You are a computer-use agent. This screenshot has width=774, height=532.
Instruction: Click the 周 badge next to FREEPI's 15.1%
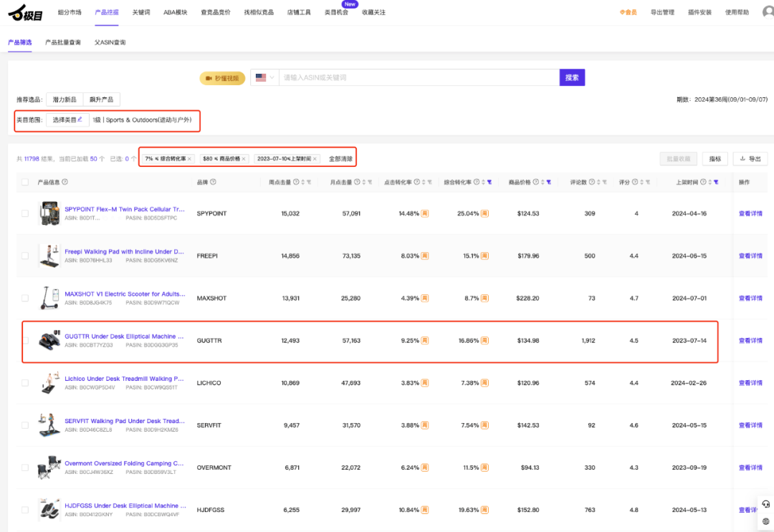[x=484, y=256]
